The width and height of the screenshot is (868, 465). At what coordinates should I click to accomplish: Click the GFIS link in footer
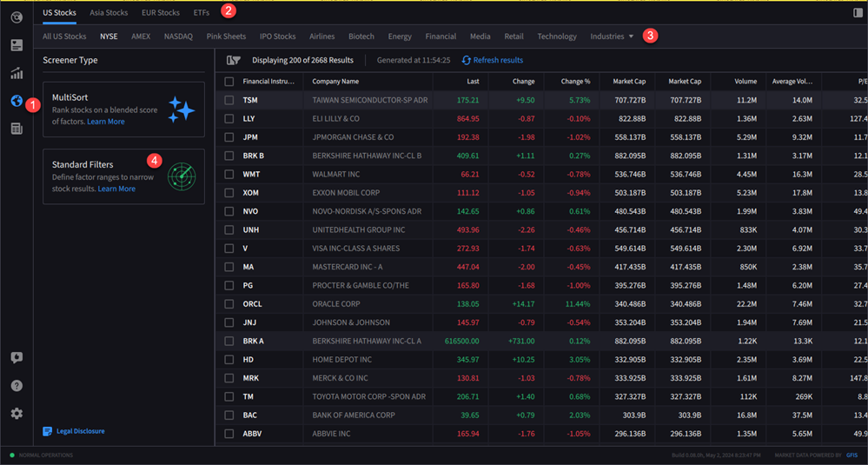pyautogui.click(x=851, y=455)
